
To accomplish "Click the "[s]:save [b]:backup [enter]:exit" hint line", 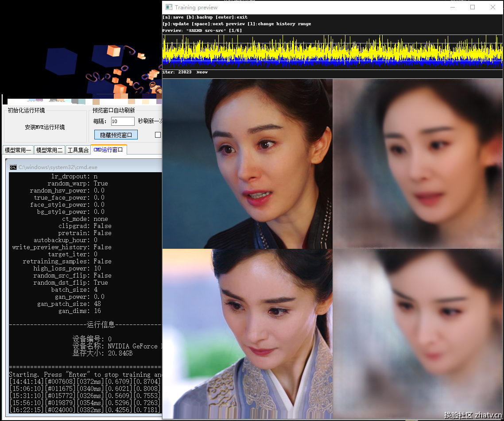I will [x=205, y=17].
